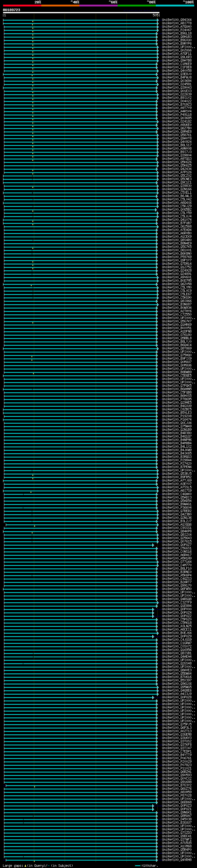Select label UniRef100_Q07615

click(x=176, y=541)
